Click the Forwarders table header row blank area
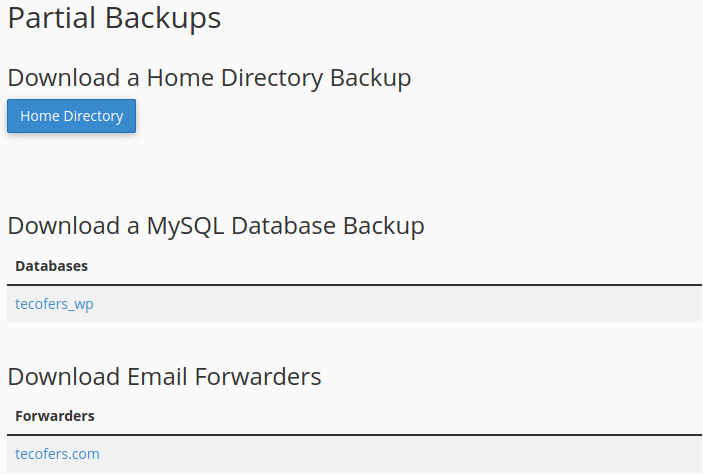Viewport: 703px width, 474px height. [x=400, y=416]
